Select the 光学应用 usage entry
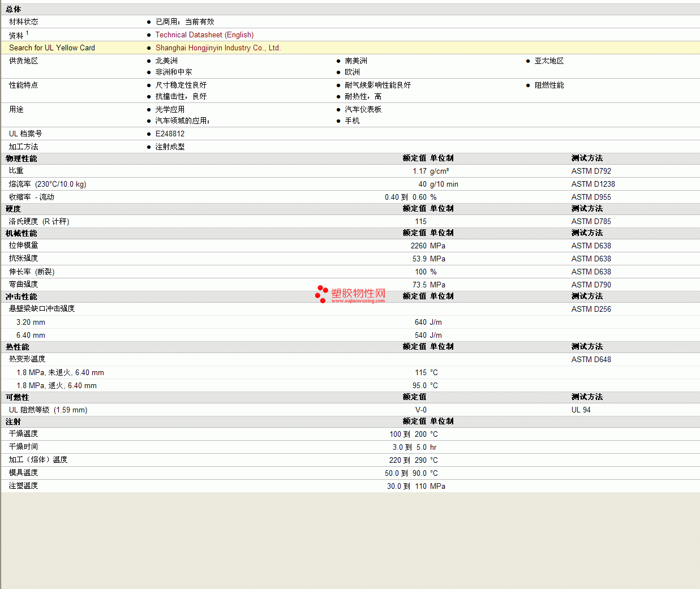 click(170, 110)
